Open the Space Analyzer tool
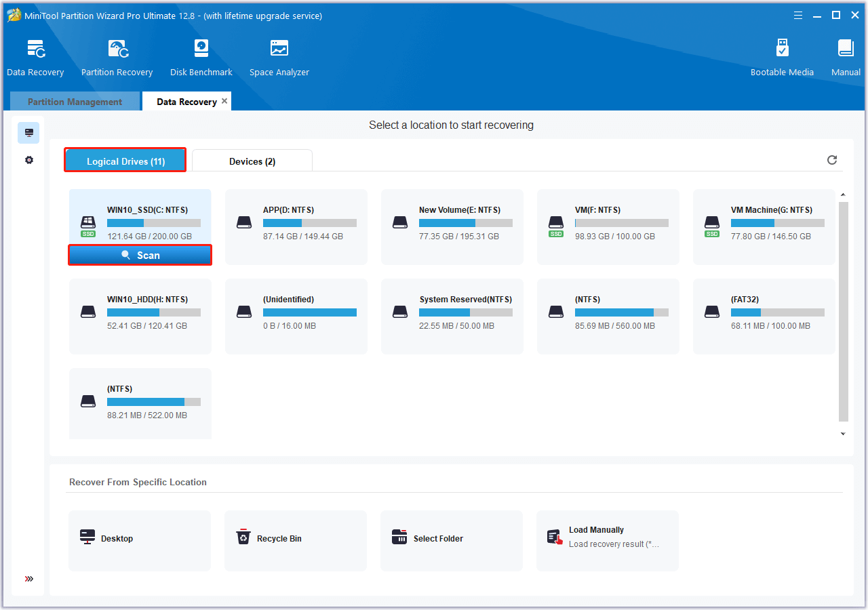The width and height of the screenshot is (868, 610). click(279, 58)
